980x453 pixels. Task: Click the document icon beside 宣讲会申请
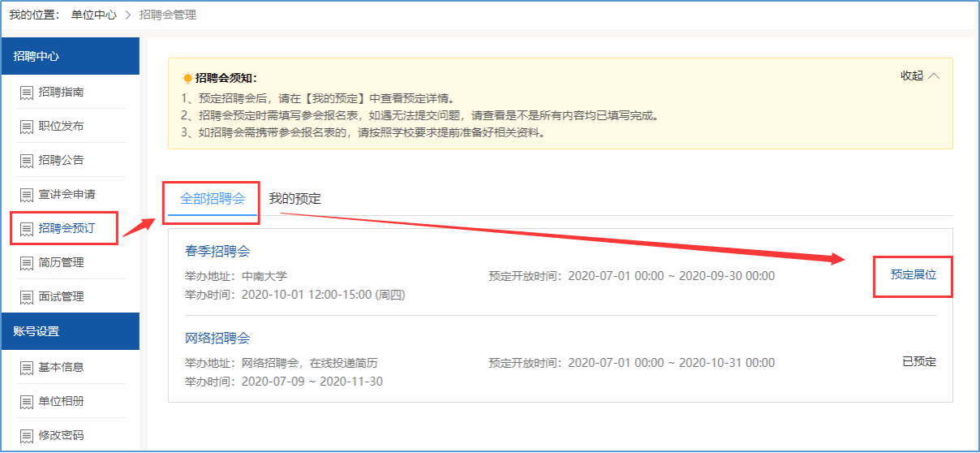(27, 195)
